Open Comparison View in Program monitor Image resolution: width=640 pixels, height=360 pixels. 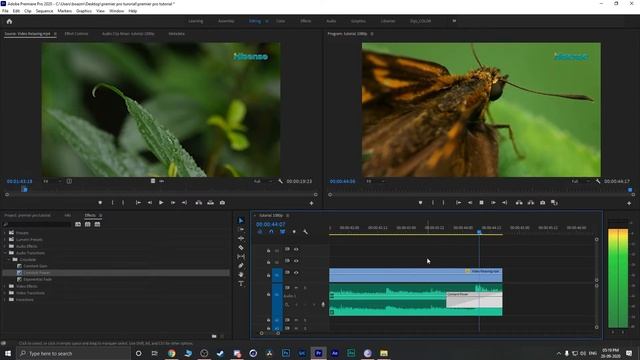pos(554,202)
